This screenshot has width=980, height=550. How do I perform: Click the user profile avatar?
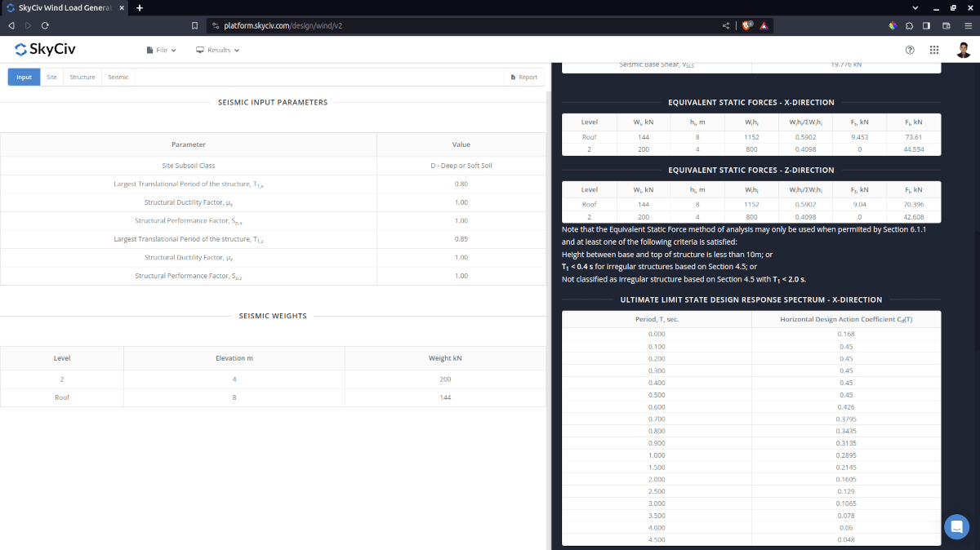click(964, 50)
